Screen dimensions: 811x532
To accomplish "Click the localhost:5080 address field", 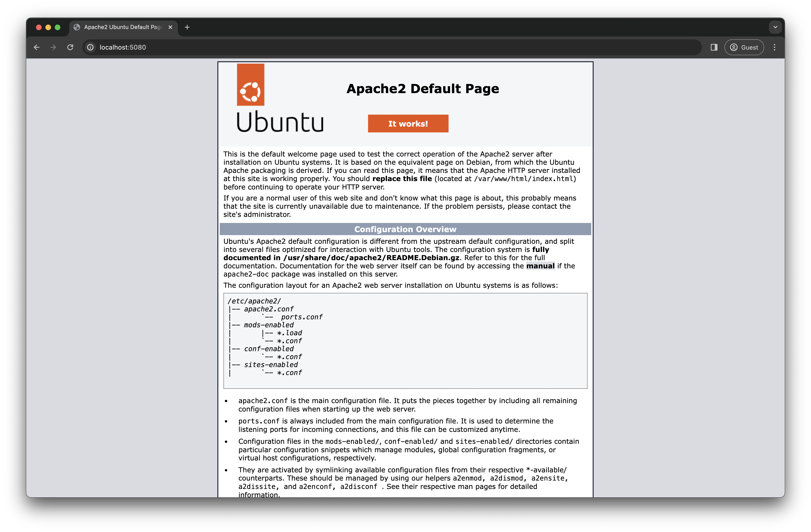I will [392, 47].
